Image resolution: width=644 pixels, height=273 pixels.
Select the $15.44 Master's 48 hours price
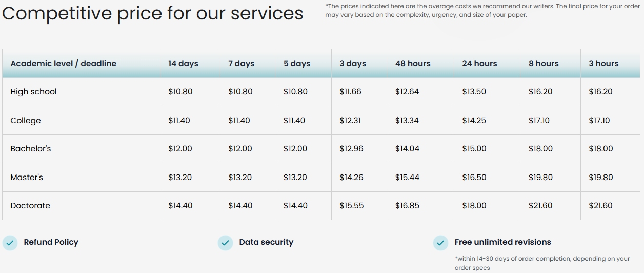coord(407,178)
